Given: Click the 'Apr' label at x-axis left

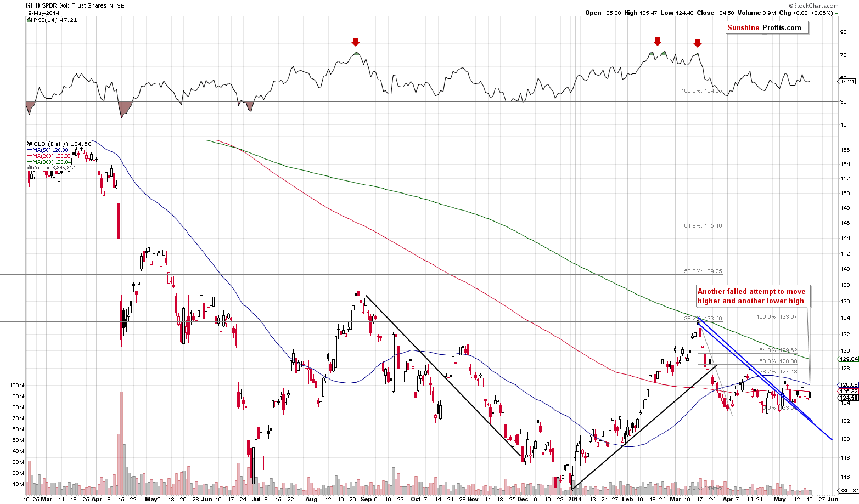Looking at the screenshot, I should click(97, 499).
